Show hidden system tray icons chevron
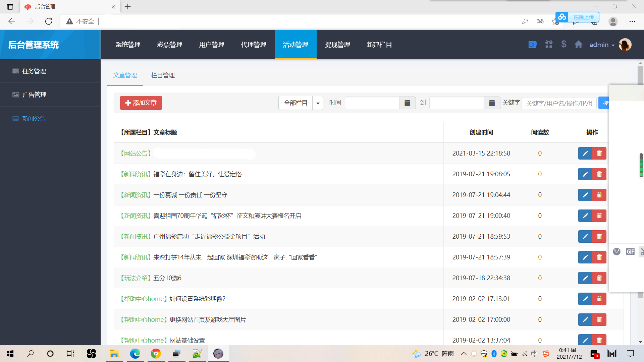Viewport: 644px width, 362px height. tap(464, 354)
